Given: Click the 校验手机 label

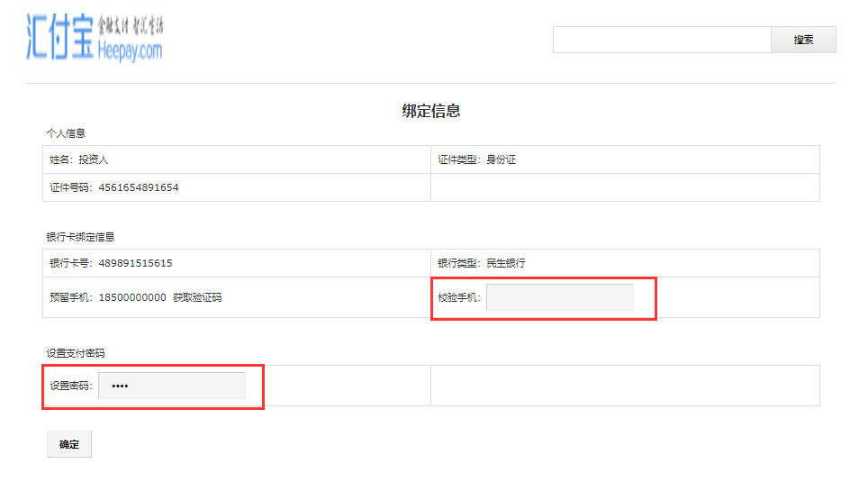Looking at the screenshot, I should [459, 297].
